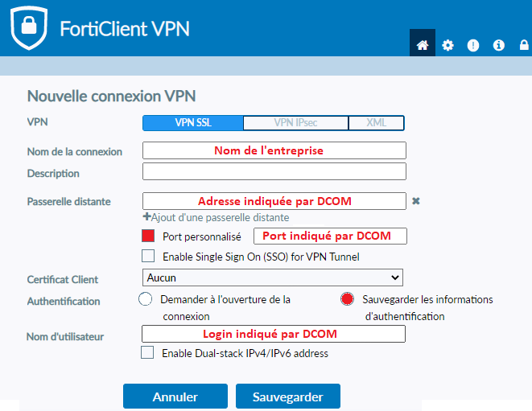
Task: Switch to the XML tab
Action: (x=377, y=123)
